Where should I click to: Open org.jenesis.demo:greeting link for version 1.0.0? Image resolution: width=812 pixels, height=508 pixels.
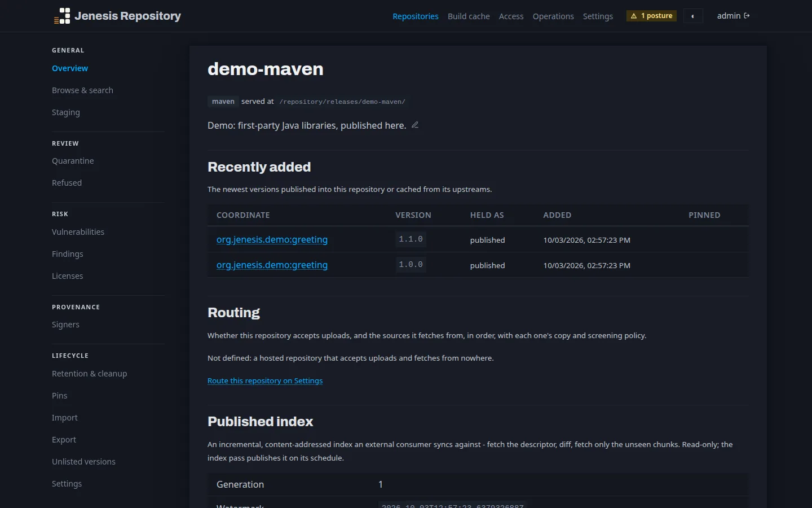pyautogui.click(x=272, y=265)
